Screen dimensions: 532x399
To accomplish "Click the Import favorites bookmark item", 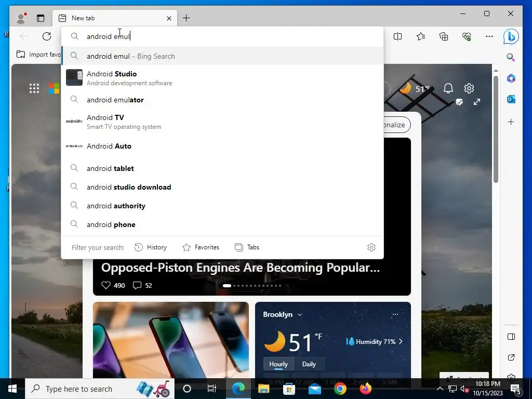I will (38, 54).
